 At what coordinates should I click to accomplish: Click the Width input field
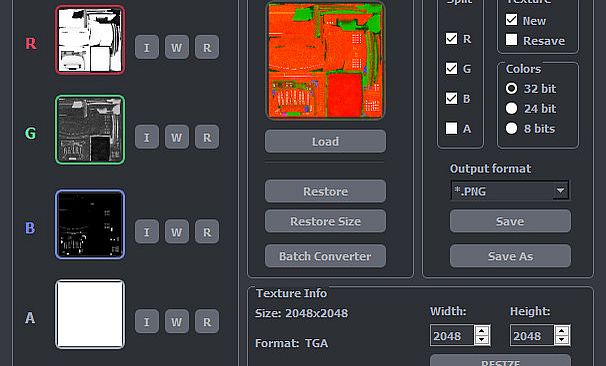(x=451, y=335)
